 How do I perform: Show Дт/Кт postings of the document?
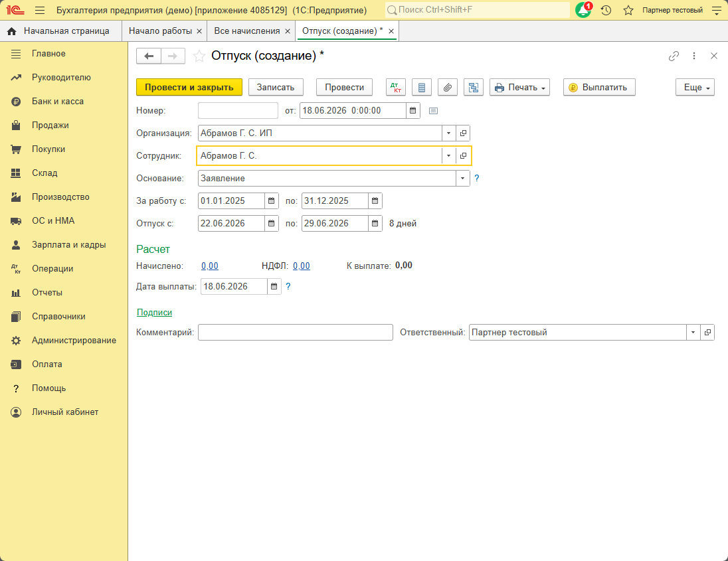tap(396, 87)
